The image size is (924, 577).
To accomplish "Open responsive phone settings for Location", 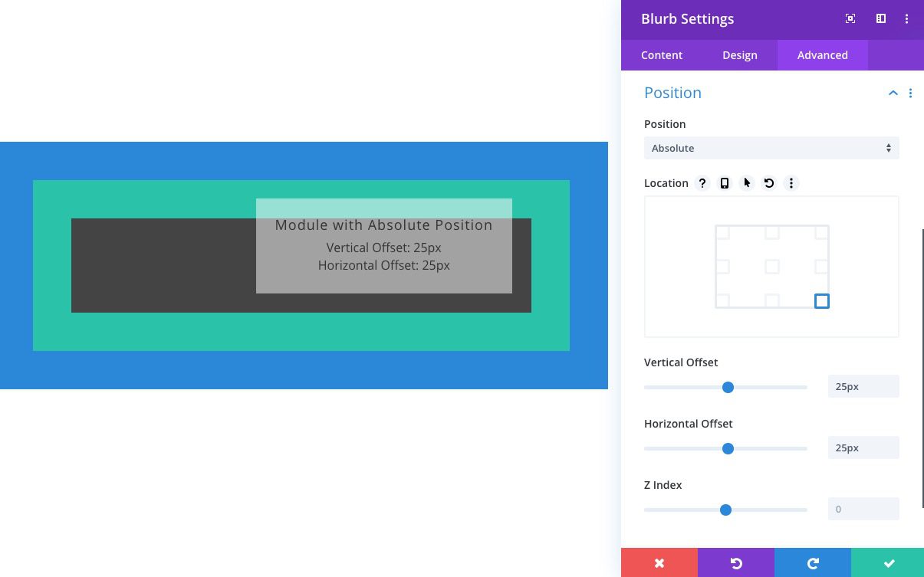I will tap(724, 183).
